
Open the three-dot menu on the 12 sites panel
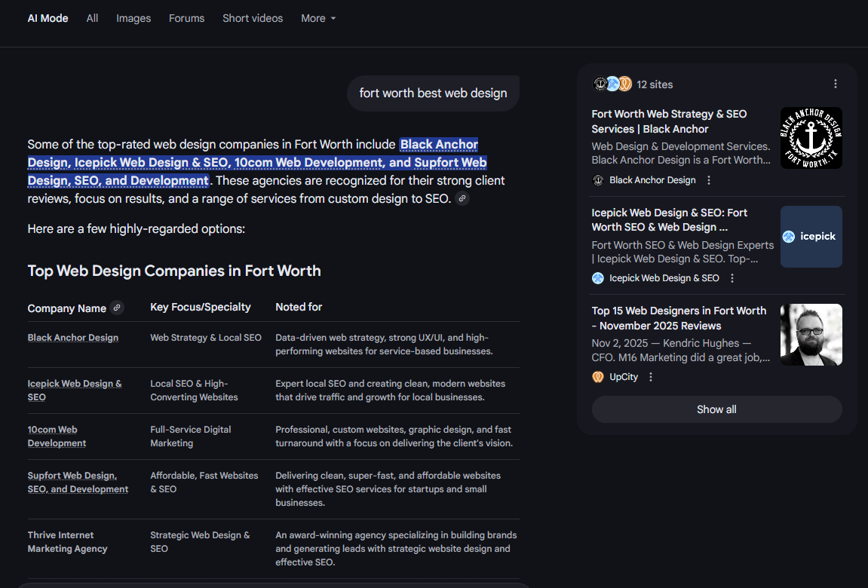(835, 84)
